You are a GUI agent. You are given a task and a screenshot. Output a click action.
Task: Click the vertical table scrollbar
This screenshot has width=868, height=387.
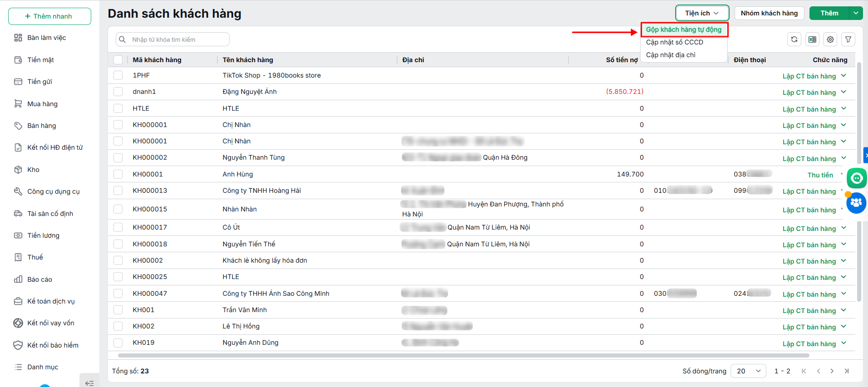(859, 181)
